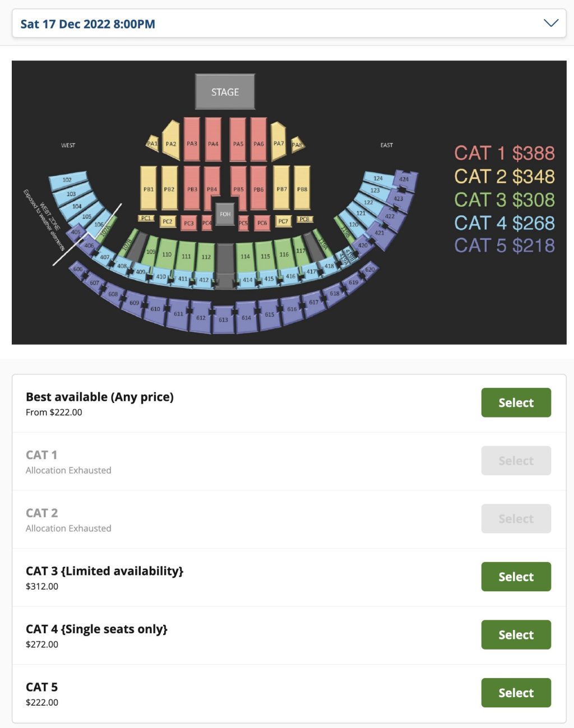The height and width of the screenshot is (728, 574).
Task: Click green section 111 on seat map
Action: pyautogui.click(x=186, y=256)
